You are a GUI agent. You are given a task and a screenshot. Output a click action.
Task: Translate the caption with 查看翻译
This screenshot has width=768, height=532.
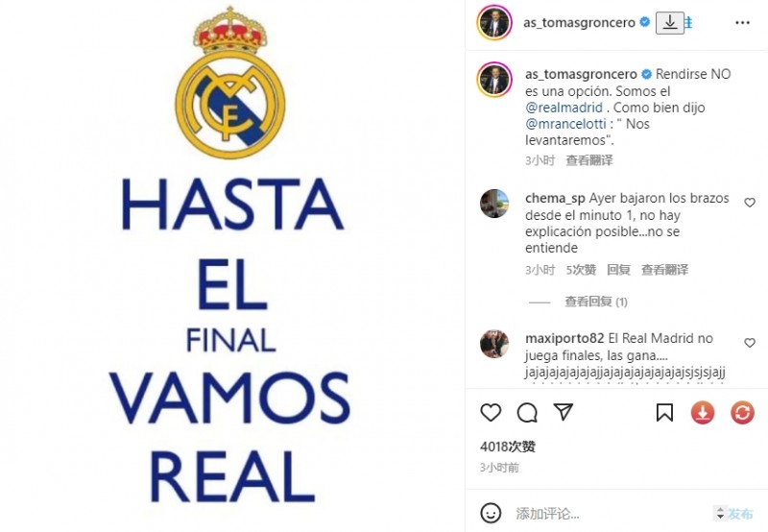click(589, 160)
